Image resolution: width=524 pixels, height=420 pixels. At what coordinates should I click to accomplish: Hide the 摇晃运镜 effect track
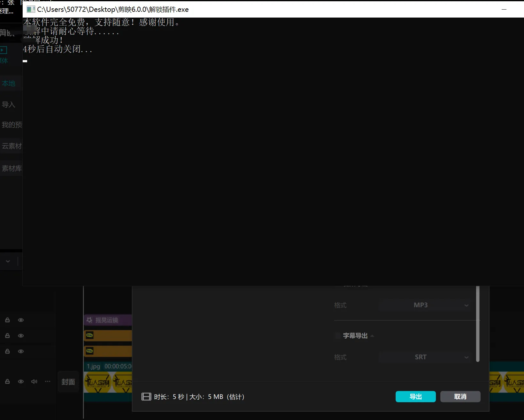(21, 320)
